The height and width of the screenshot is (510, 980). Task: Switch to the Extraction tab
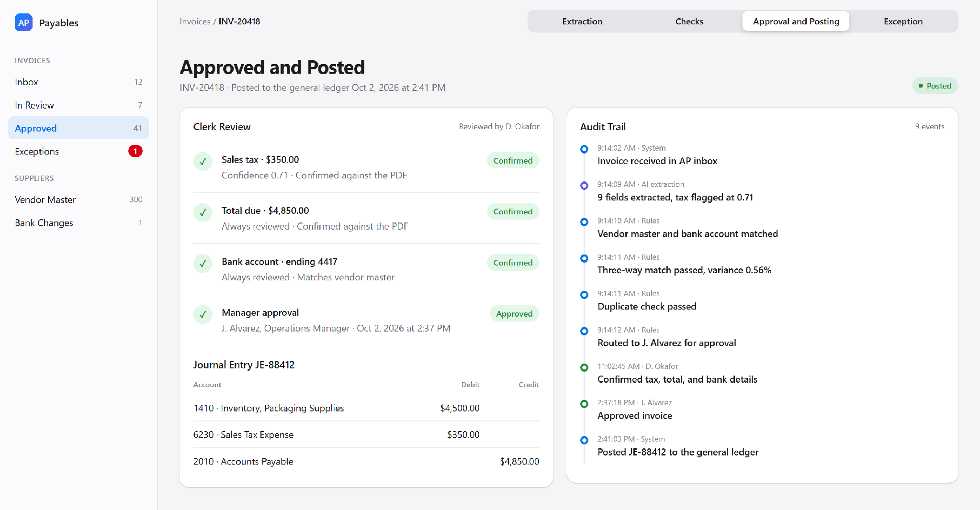pos(582,22)
